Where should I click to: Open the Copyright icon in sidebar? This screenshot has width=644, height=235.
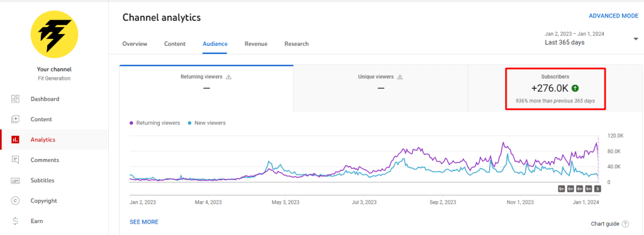(x=15, y=200)
